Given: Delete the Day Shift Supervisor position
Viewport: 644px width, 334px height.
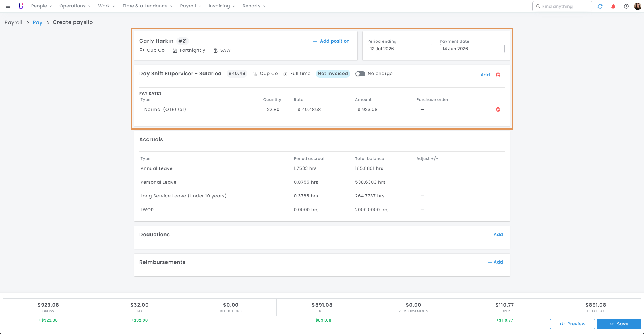Looking at the screenshot, I should [x=498, y=75].
